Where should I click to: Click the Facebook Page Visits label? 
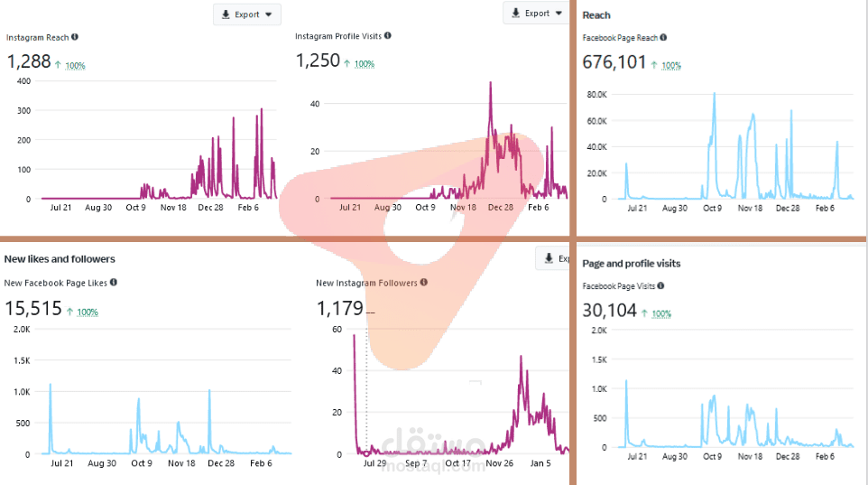[x=618, y=286]
